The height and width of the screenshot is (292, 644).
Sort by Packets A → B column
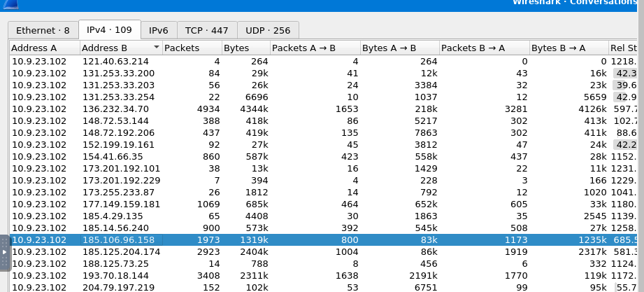click(x=314, y=48)
